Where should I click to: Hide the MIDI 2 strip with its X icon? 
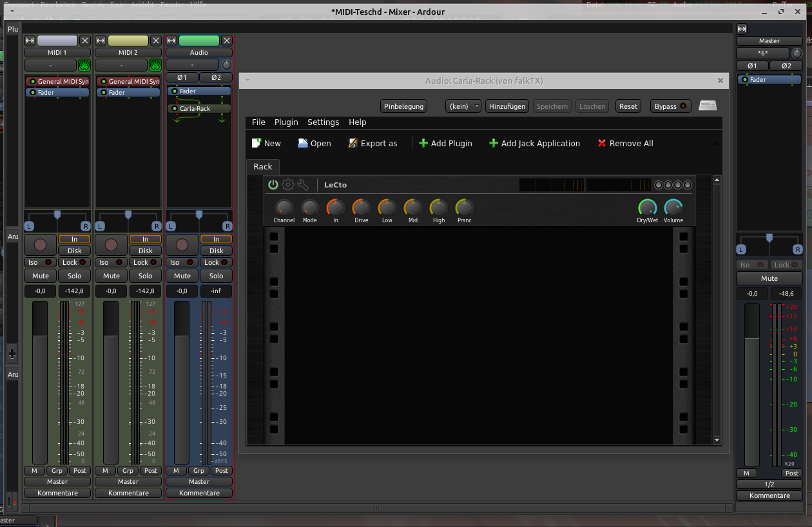[x=155, y=41]
